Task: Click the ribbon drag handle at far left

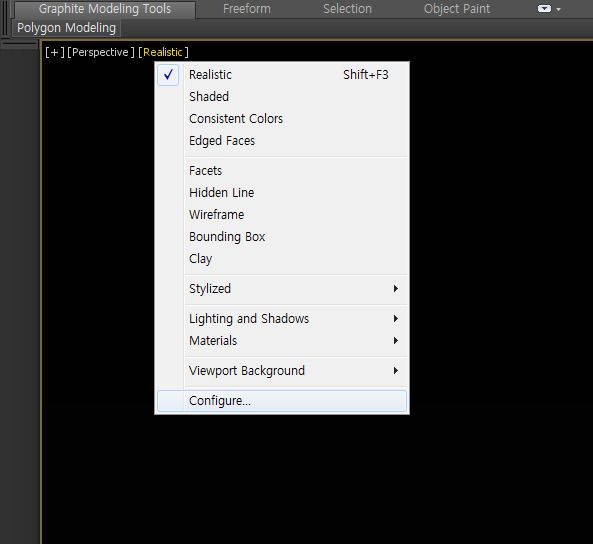Action: tap(5, 18)
